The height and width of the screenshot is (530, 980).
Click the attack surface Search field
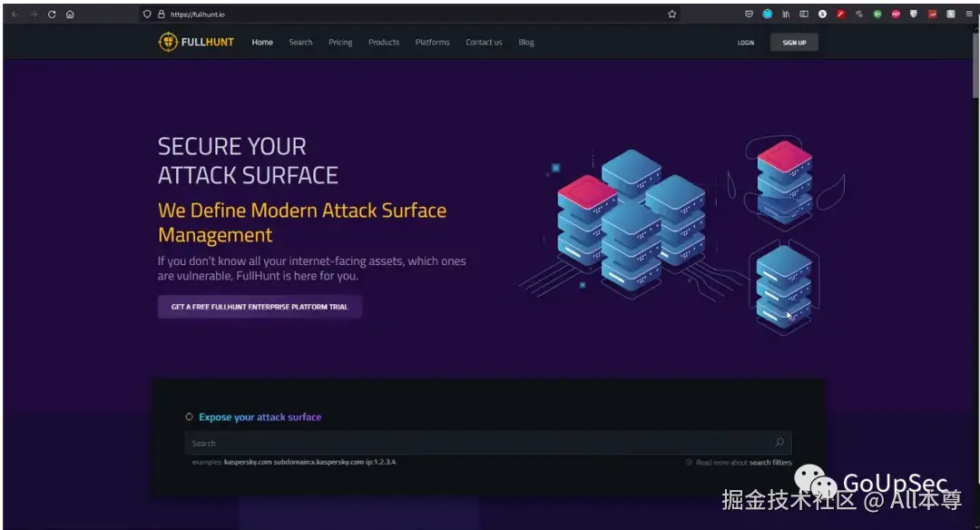click(x=487, y=443)
